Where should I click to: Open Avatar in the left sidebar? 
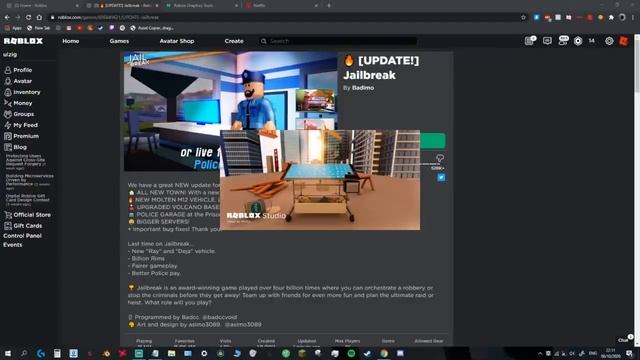pos(18,81)
